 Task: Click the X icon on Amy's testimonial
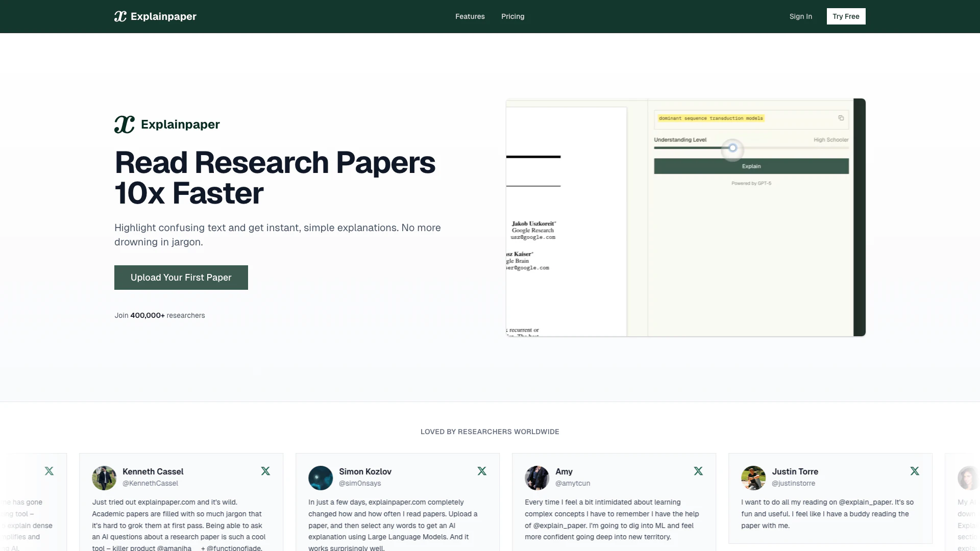(698, 471)
